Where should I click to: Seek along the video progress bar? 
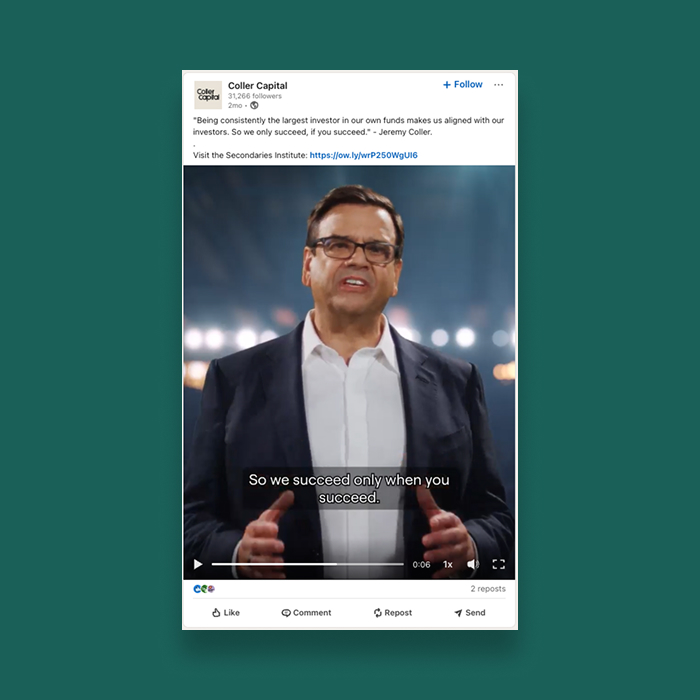point(307,564)
